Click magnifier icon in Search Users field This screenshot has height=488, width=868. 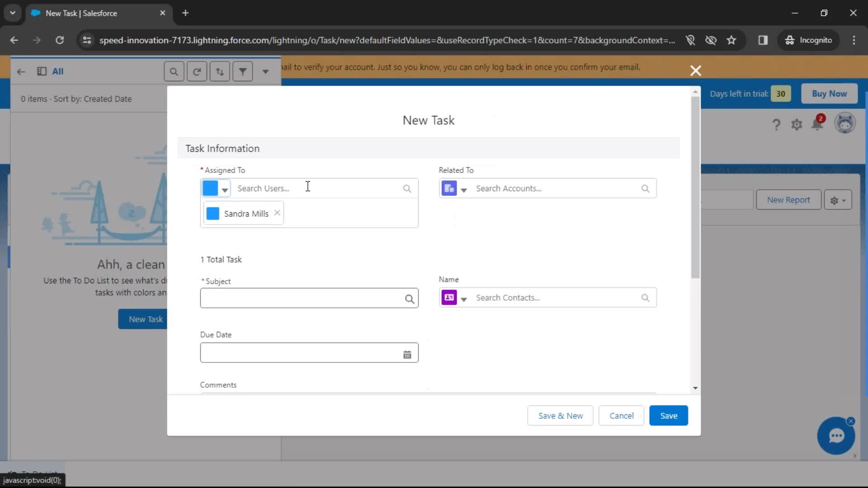[407, 188]
